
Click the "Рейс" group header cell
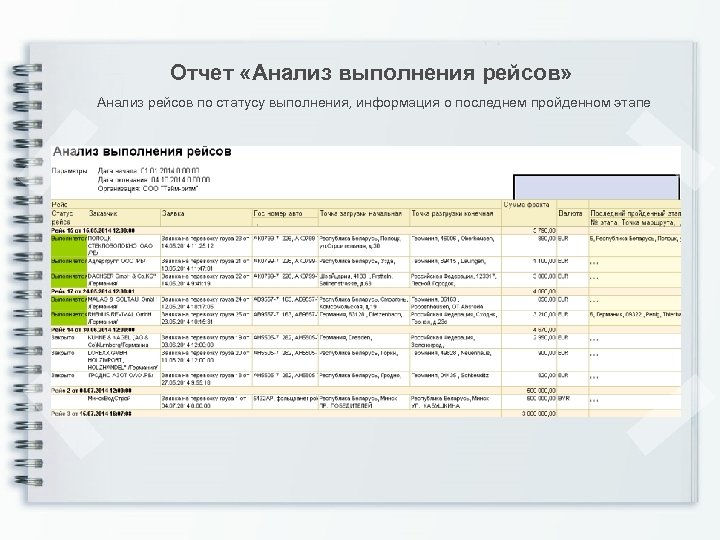276,204
